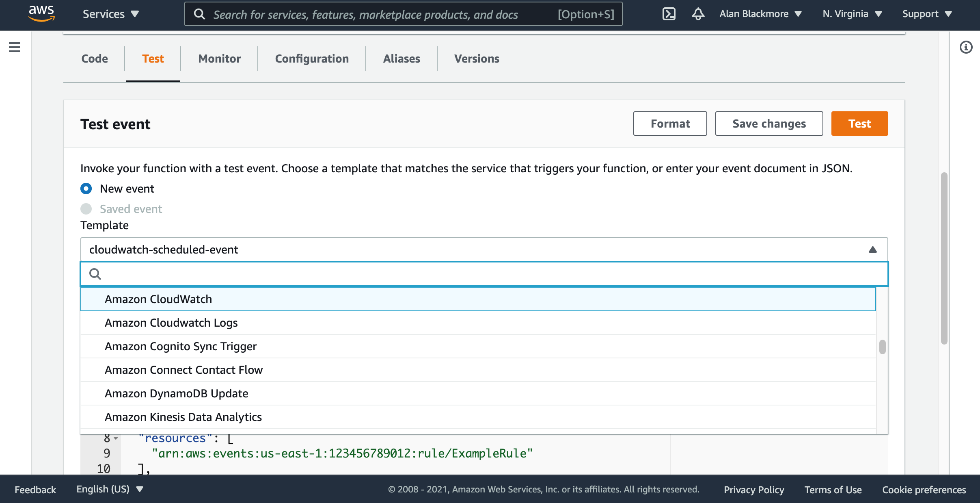
Task: Open the Alan Blackmore account menu
Action: tap(760, 14)
